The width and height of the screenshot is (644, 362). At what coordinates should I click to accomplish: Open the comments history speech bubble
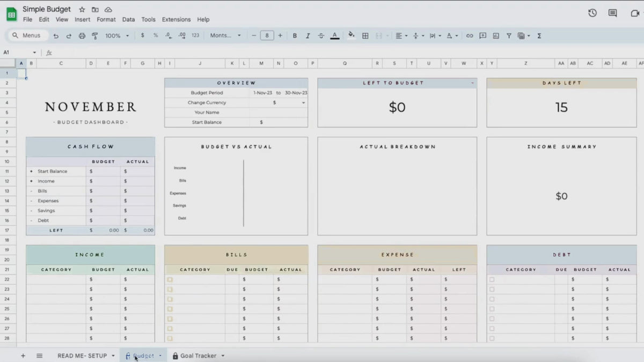[x=612, y=13]
